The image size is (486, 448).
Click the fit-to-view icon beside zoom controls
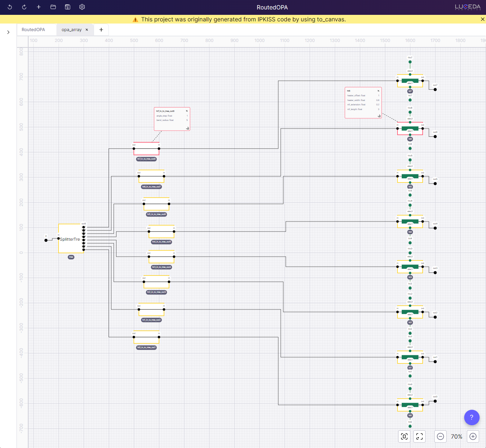click(x=419, y=436)
